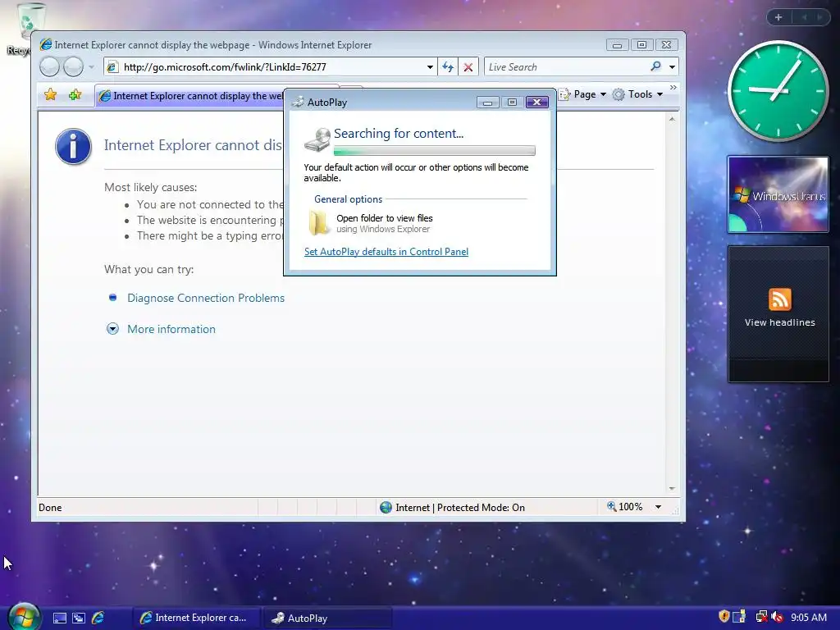The image size is (840, 630).
Task: Click the IE page icon in address bar
Action: tap(112, 67)
